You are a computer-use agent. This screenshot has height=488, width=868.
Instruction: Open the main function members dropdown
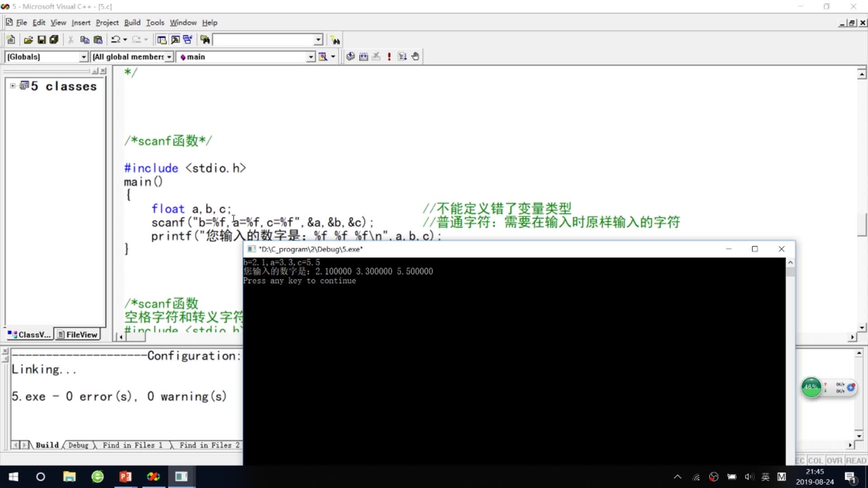coord(311,57)
